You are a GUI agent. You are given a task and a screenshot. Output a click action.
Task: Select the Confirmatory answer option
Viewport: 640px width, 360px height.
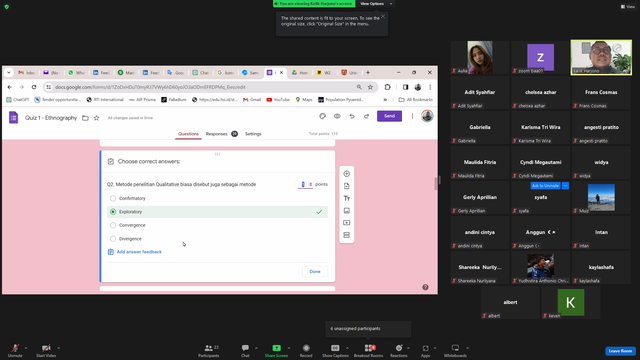point(113,198)
